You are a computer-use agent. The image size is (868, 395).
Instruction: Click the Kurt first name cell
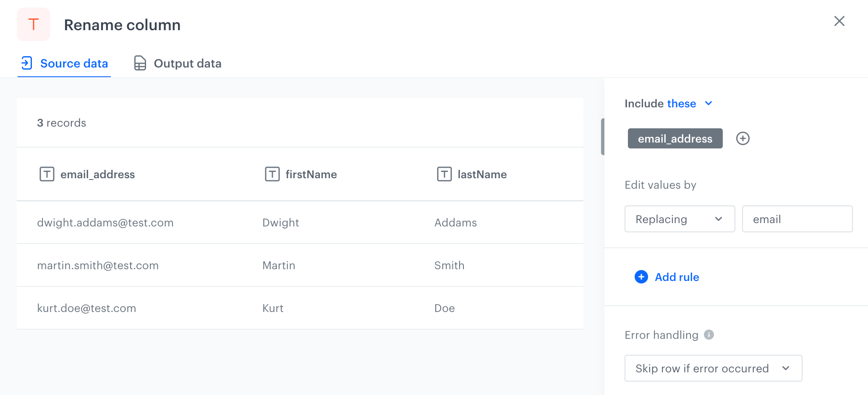[x=273, y=308]
